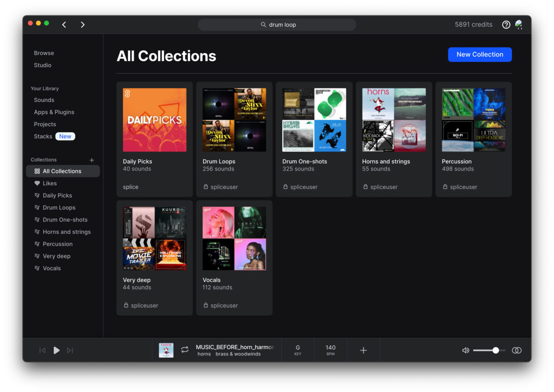
Task: Click the New Collection button
Action: pyautogui.click(x=480, y=54)
